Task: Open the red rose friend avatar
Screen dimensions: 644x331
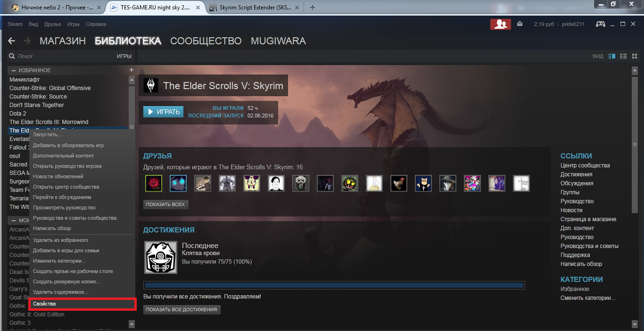Action: (x=154, y=183)
